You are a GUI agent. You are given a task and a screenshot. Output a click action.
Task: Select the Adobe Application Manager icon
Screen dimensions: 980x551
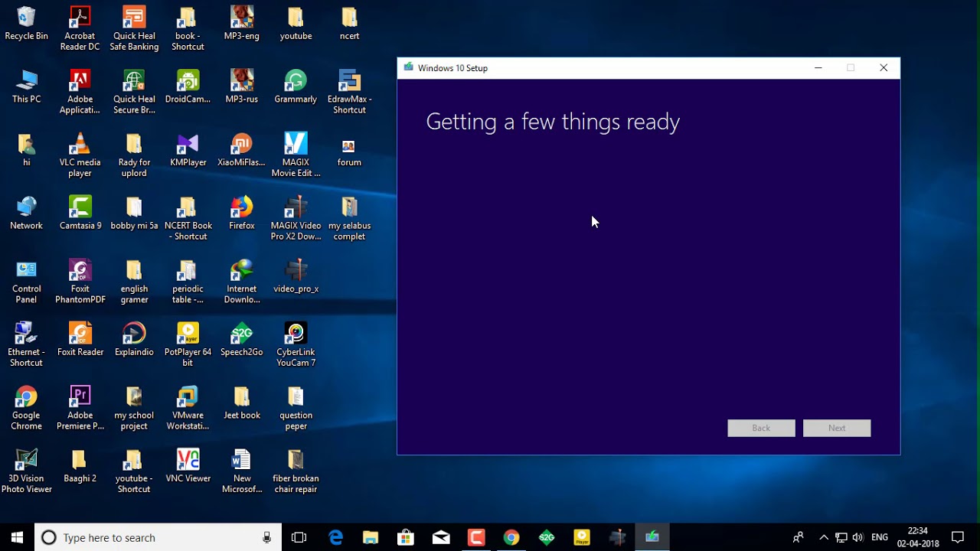pos(80,92)
